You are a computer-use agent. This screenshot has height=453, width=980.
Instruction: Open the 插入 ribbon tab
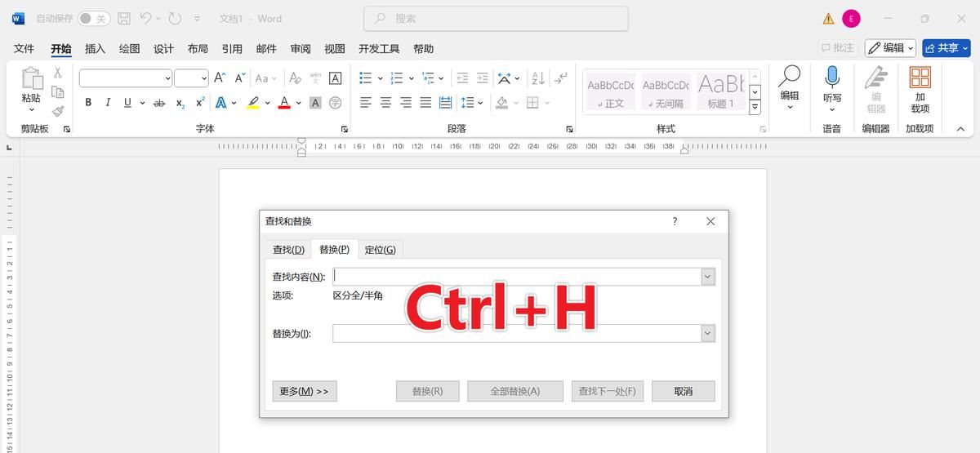coord(96,49)
